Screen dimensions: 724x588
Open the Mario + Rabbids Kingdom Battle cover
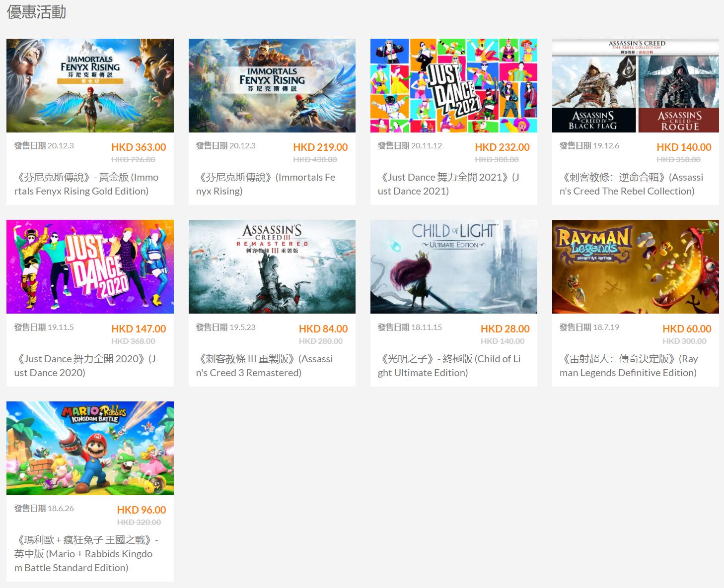click(90, 448)
